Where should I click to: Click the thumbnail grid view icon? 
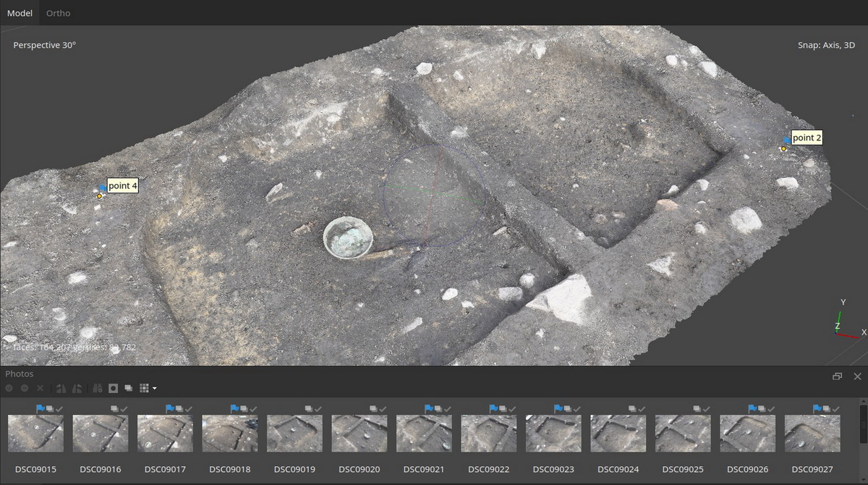144,389
